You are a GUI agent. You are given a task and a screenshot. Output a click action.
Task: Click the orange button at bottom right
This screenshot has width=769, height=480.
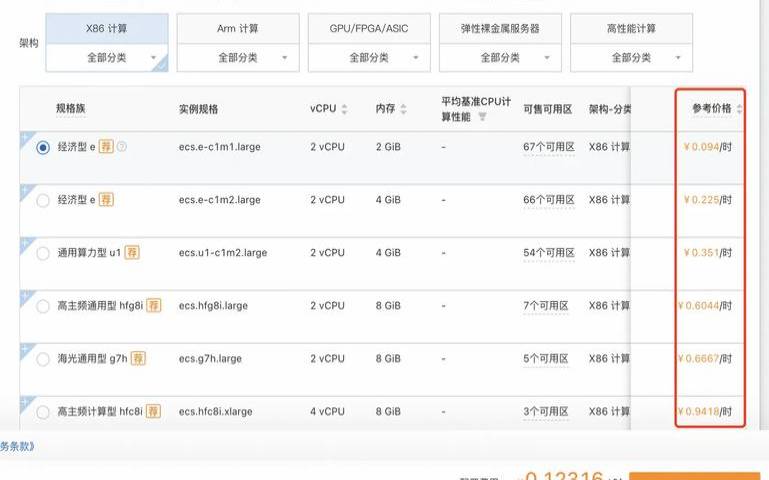coord(698,476)
